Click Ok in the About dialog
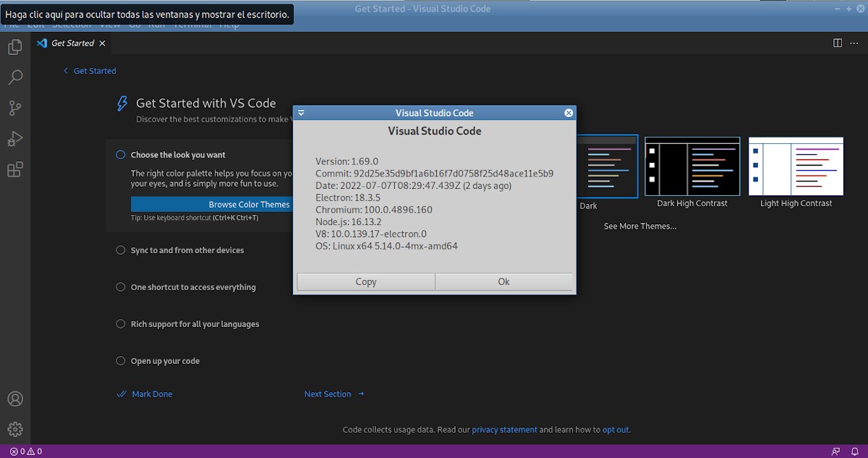The width and height of the screenshot is (868, 458). coord(504,282)
